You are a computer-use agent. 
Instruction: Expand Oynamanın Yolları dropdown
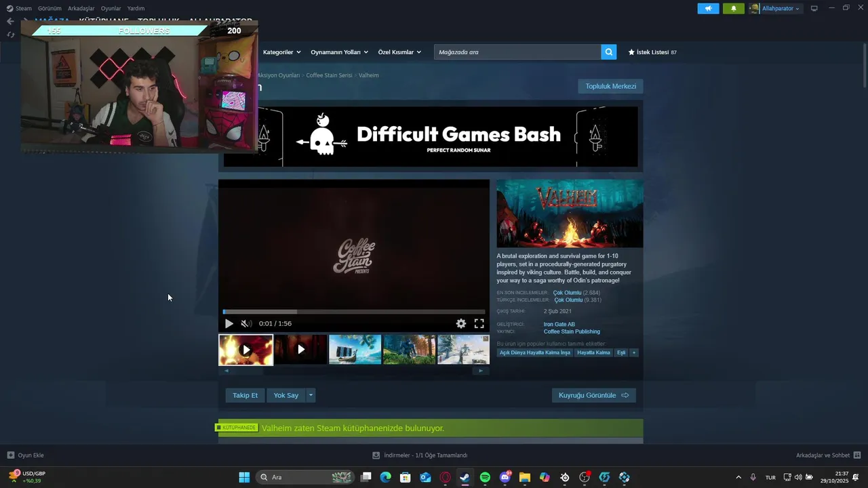point(339,52)
